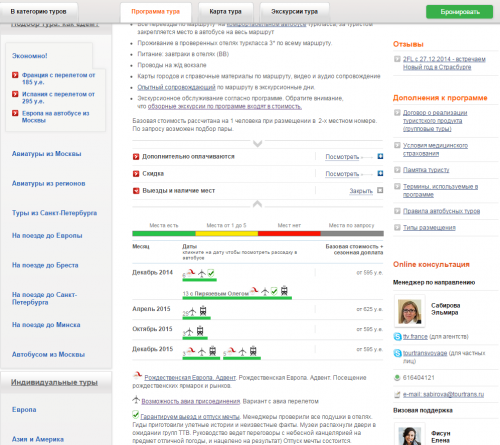Click green guarantee checkmark on December 2014 date 6
The height and width of the screenshot is (445, 500).
coord(211,273)
